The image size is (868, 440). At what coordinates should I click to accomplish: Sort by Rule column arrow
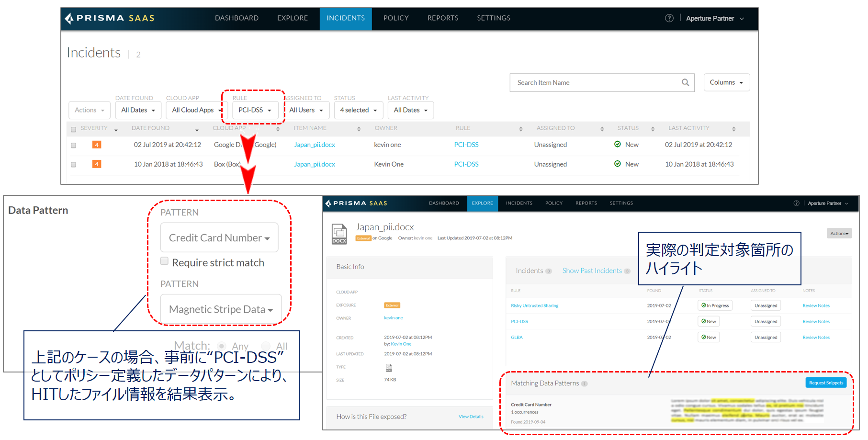tap(520, 129)
